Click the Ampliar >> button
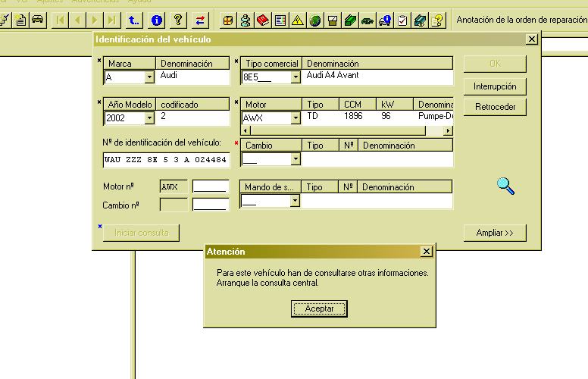588x379 pixels. coord(495,233)
